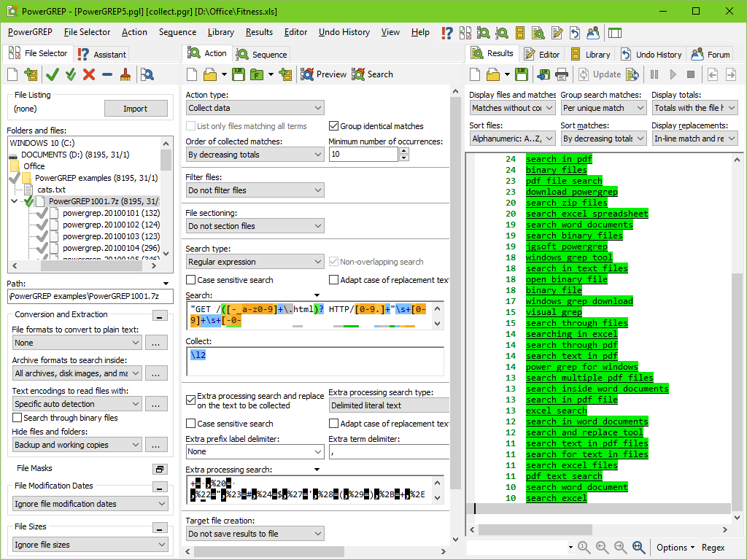Click the Open action folder icon
The image size is (747, 560).
(210, 74)
